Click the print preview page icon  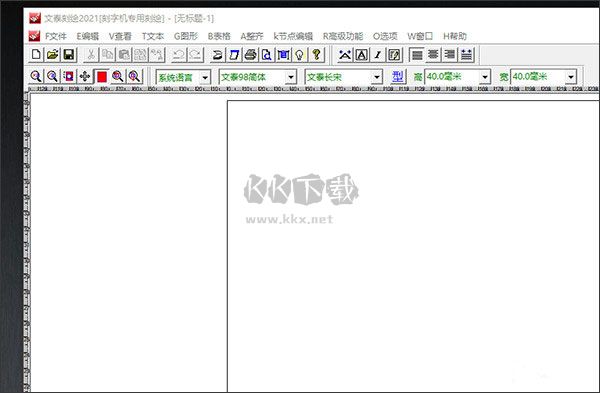click(267, 55)
